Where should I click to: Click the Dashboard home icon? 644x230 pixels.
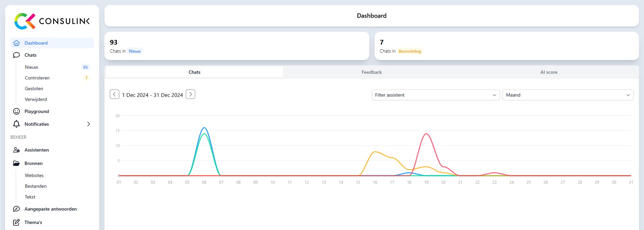pyautogui.click(x=16, y=43)
